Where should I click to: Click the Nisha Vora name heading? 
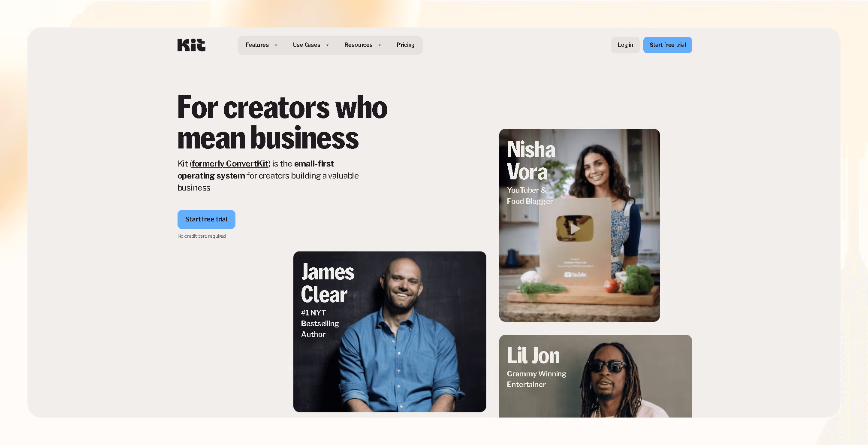531,161
